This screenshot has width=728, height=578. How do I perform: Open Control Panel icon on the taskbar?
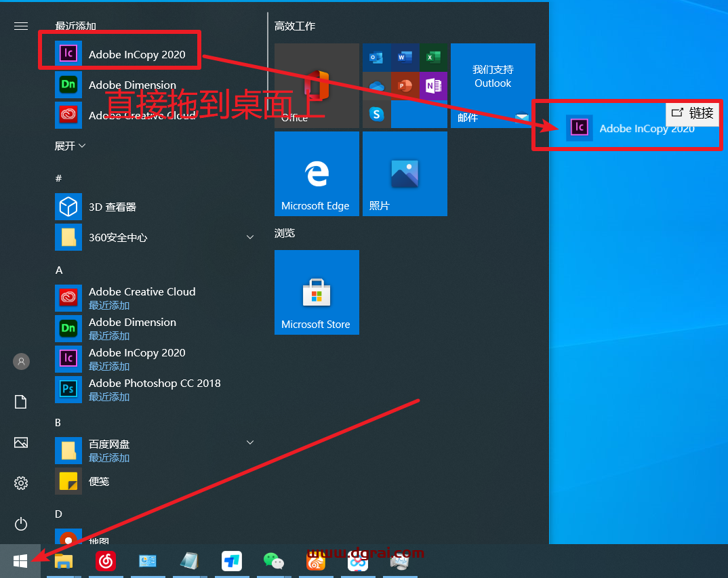click(x=148, y=561)
